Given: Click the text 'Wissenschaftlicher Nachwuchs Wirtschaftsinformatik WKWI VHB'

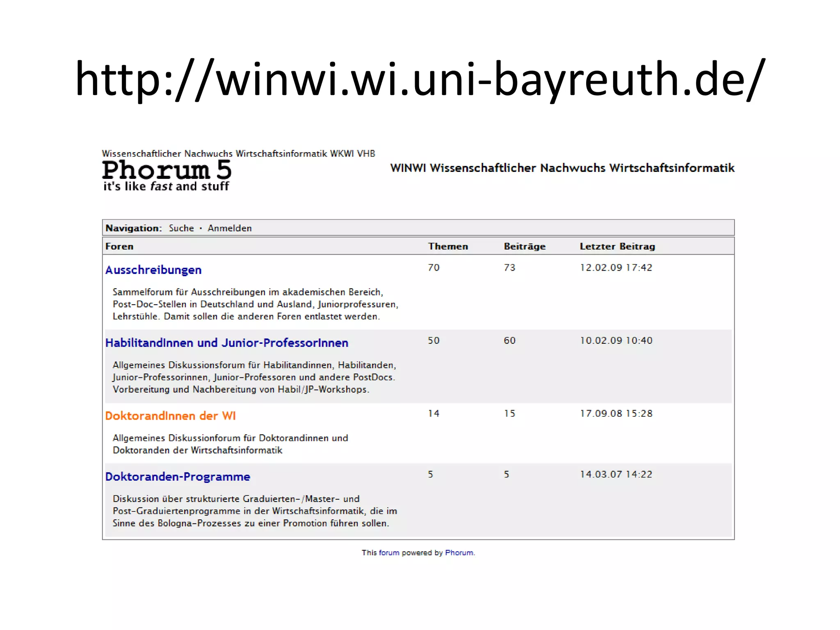Looking at the screenshot, I should [239, 153].
